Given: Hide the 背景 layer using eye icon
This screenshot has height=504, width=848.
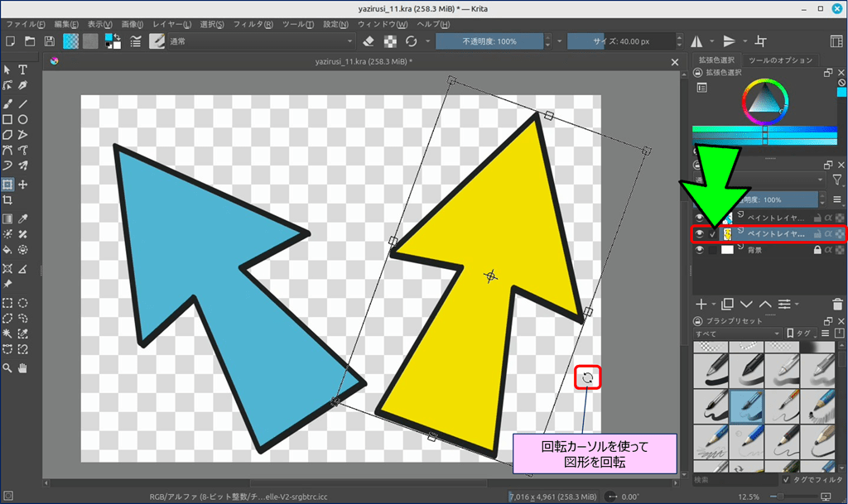Looking at the screenshot, I should pyautogui.click(x=700, y=250).
